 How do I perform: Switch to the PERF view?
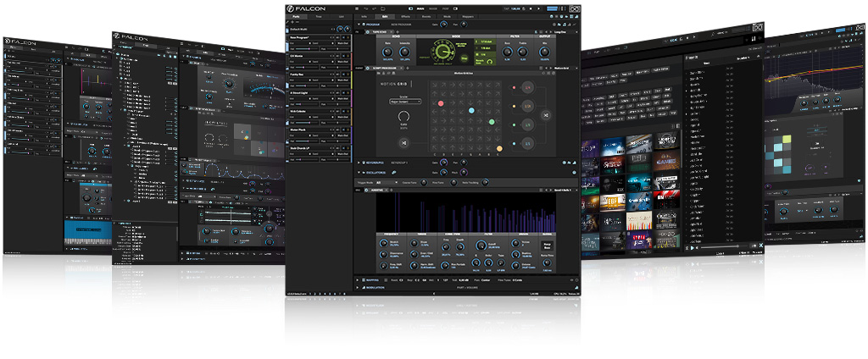[446, 8]
